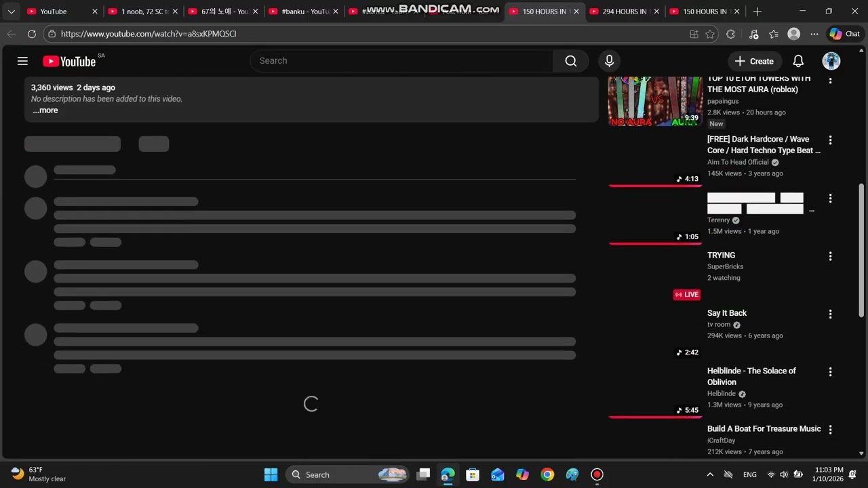Open the Create menu
The height and width of the screenshot is (488, 868).
click(x=754, y=61)
